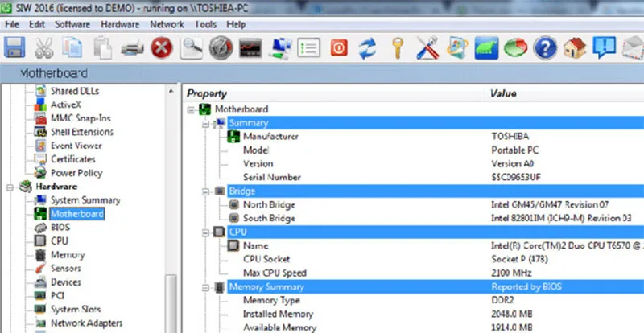Select System Summary in the tree
This screenshot has height=333, width=644.
tap(85, 200)
